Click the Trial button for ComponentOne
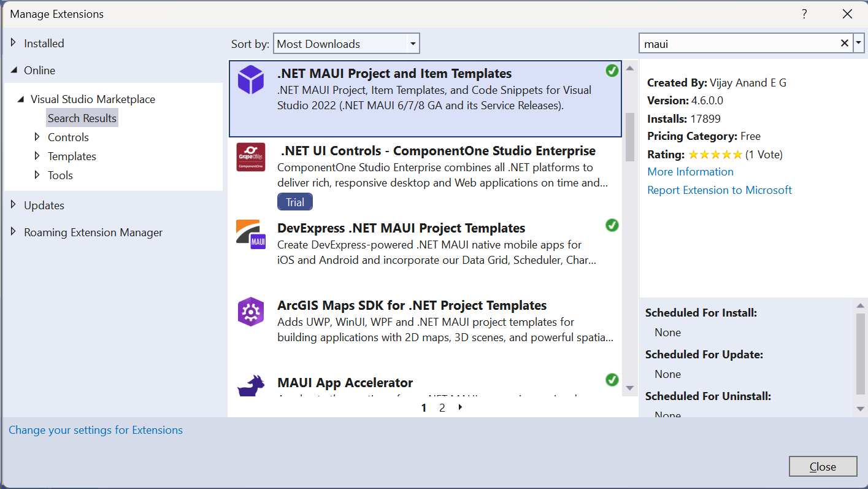The image size is (868, 489). pyautogui.click(x=294, y=202)
